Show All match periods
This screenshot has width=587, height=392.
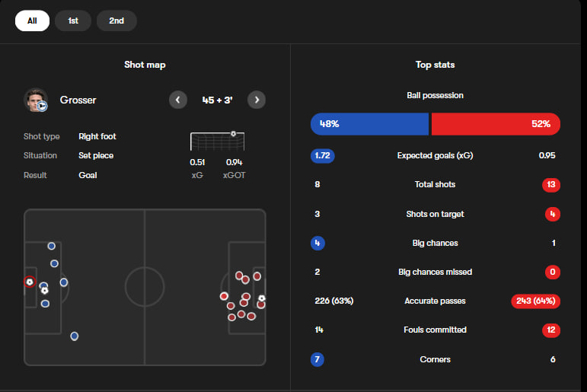point(32,21)
